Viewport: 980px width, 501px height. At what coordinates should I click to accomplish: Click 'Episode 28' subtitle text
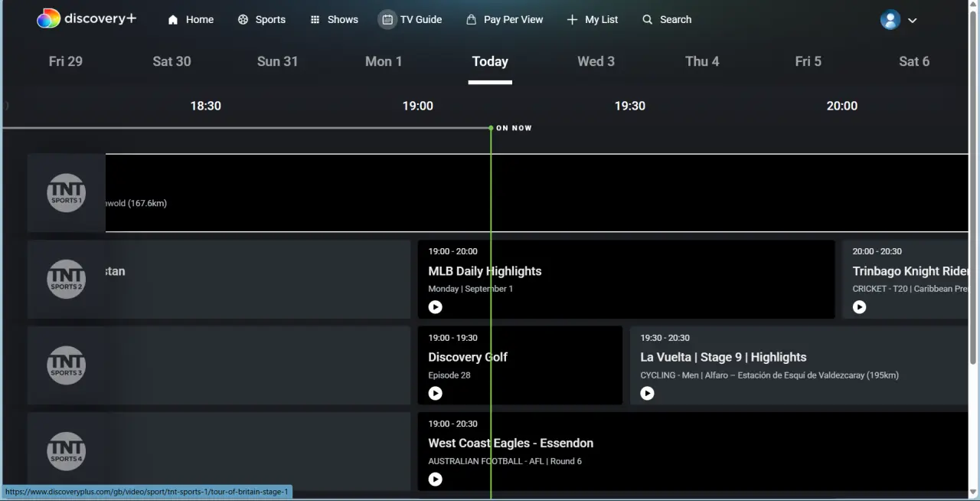coord(449,375)
